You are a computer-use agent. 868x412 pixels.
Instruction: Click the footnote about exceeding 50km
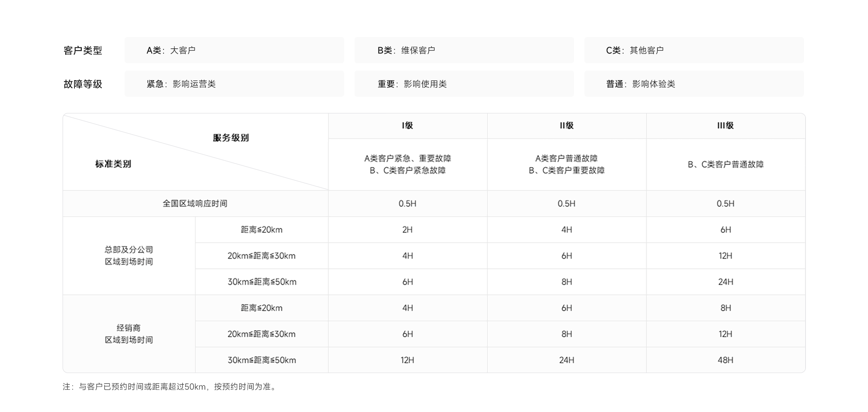170,387
